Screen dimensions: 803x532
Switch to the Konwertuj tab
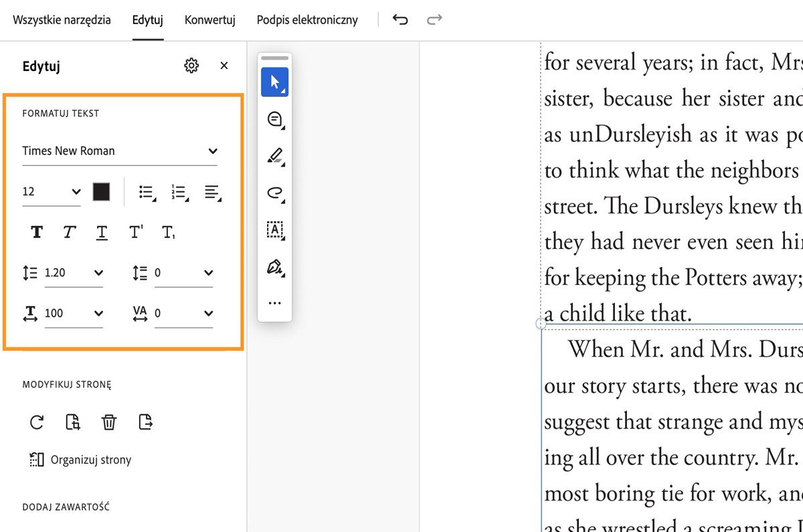tap(210, 20)
